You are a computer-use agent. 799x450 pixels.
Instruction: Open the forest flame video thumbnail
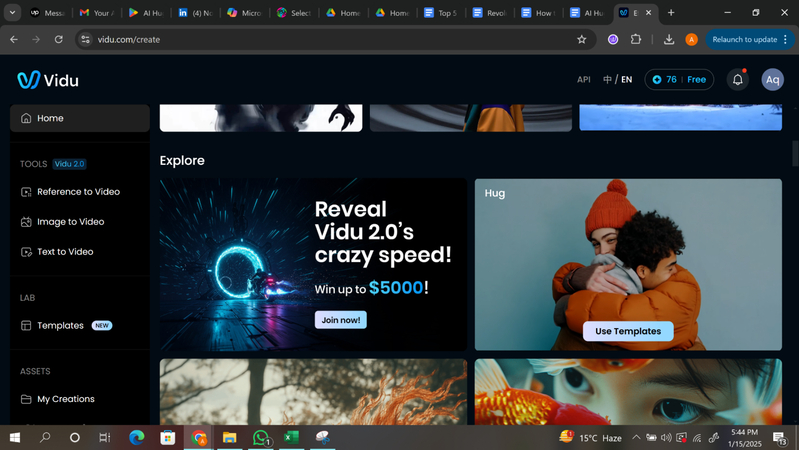tap(313, 391)
